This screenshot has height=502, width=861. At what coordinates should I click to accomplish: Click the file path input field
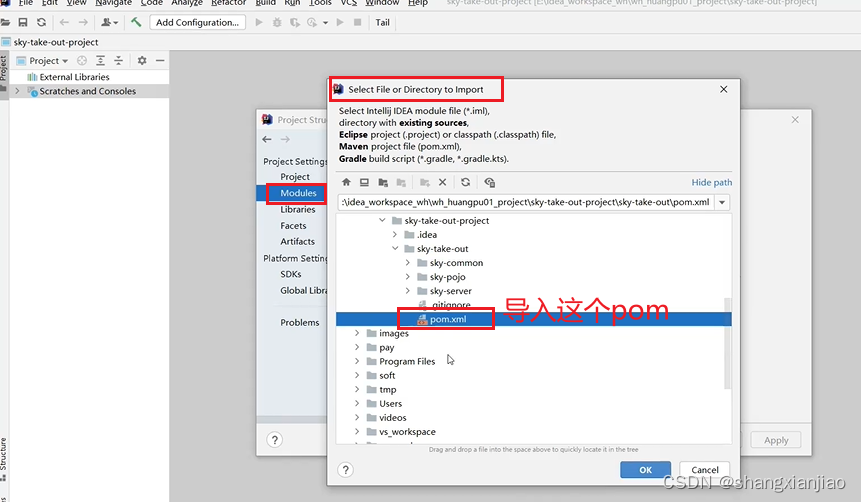526,202
